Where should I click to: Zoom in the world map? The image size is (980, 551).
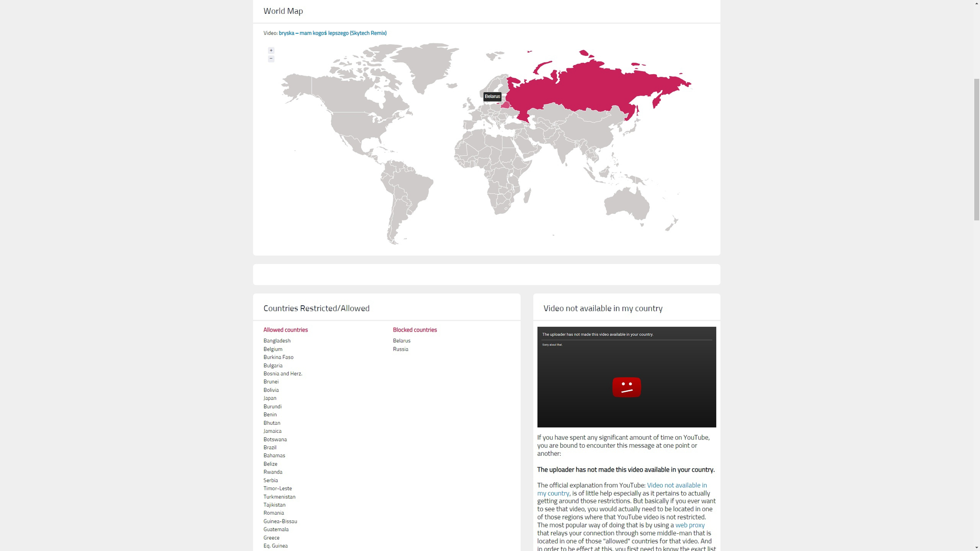pos(271,50)
